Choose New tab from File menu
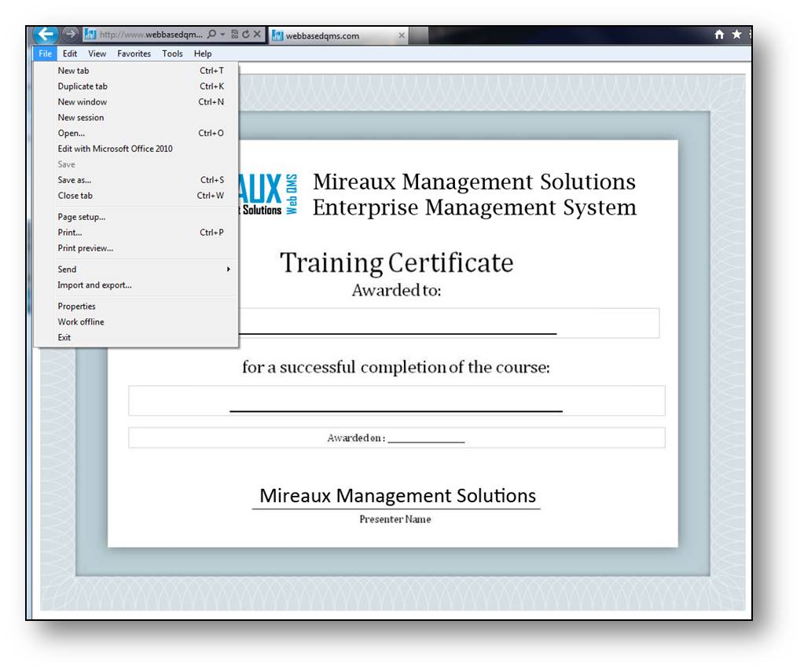 coord(136,71)
